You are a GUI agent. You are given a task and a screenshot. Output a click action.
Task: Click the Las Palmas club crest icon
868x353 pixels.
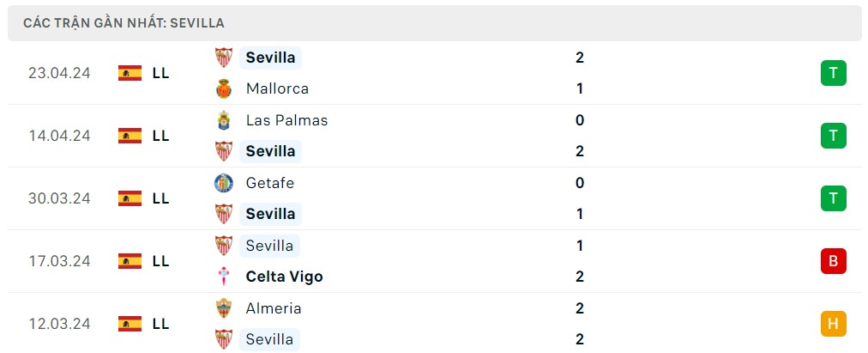(x=224, y=120)
